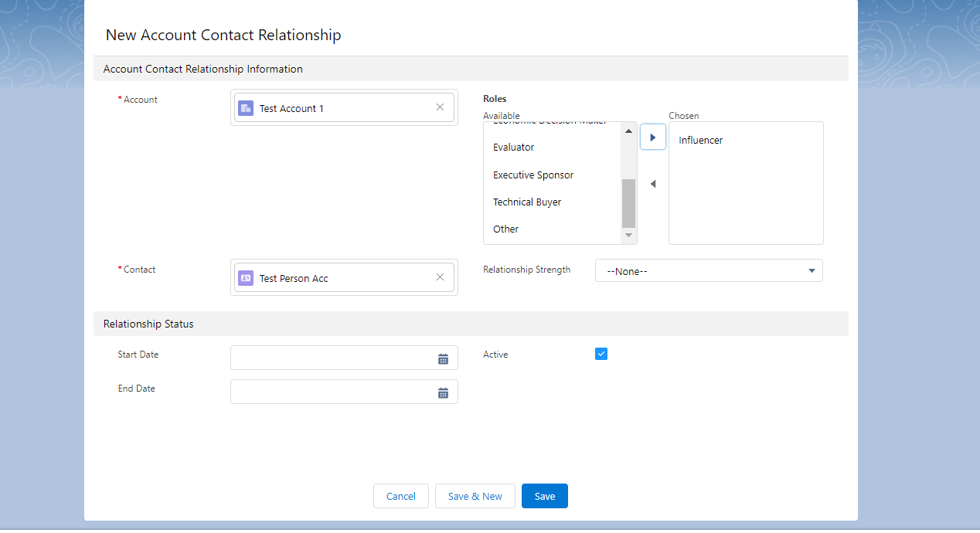Expand the Relationship Strength dropdown

tap(709, 270)
